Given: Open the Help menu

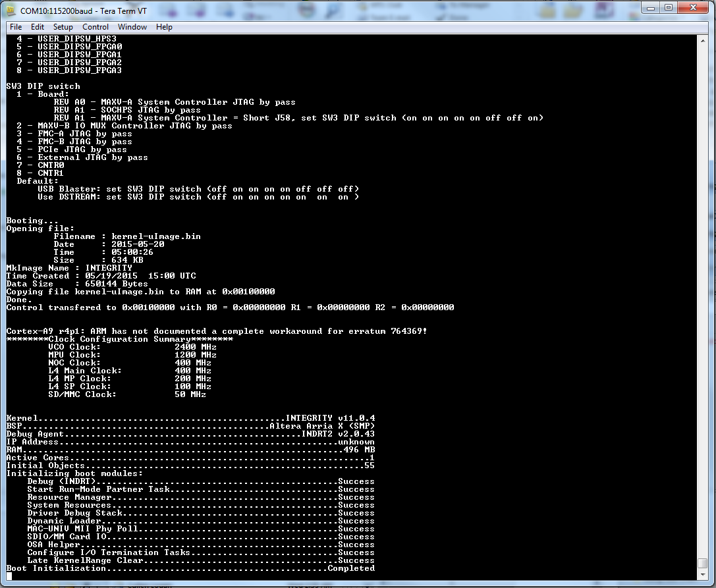Looking at the screenshot, I should (164, 27).
